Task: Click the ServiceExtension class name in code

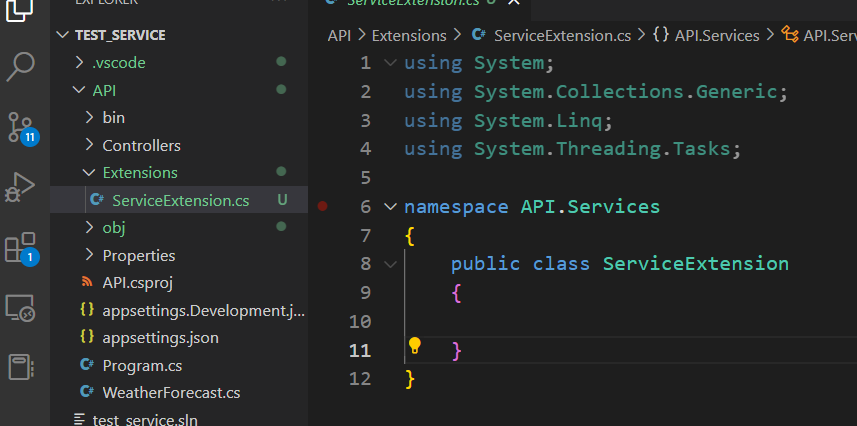Action: coord(696,264)
